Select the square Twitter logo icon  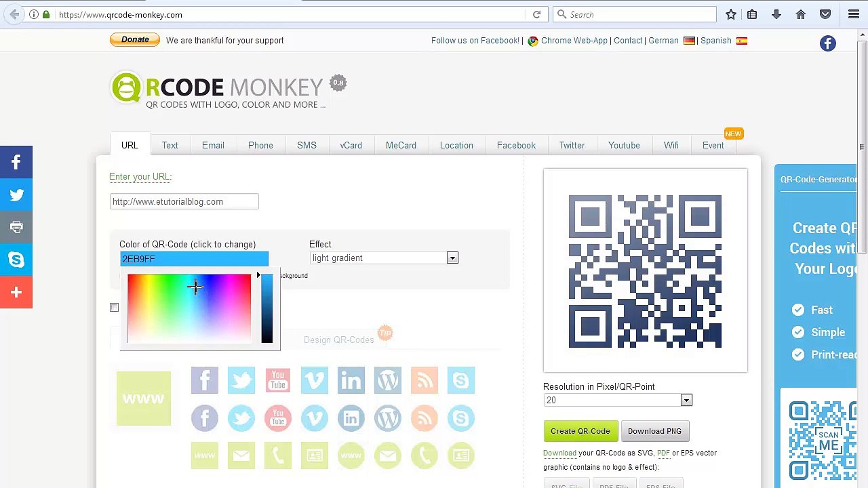coord(241,380)
